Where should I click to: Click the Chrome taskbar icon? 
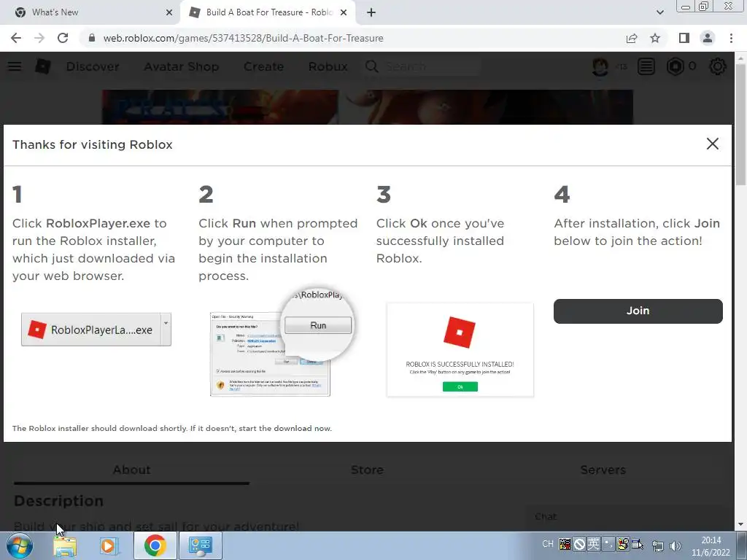pos(155,545)
